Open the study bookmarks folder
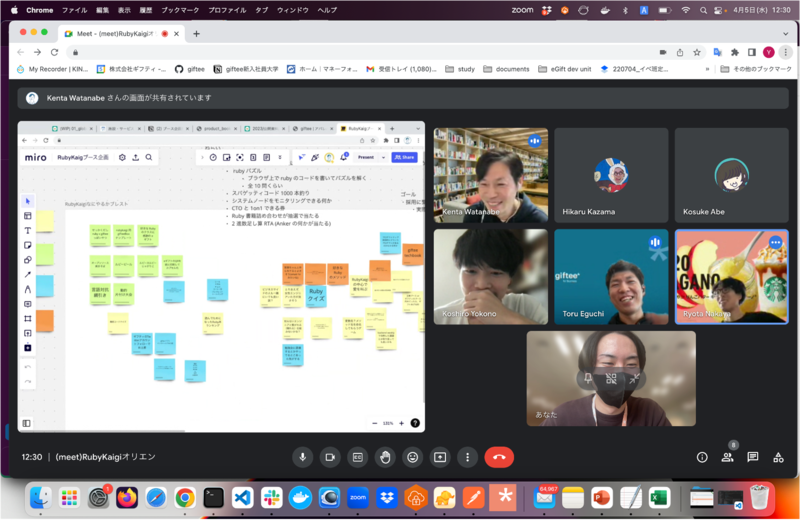The image size is (800, 520). [460, 69]
